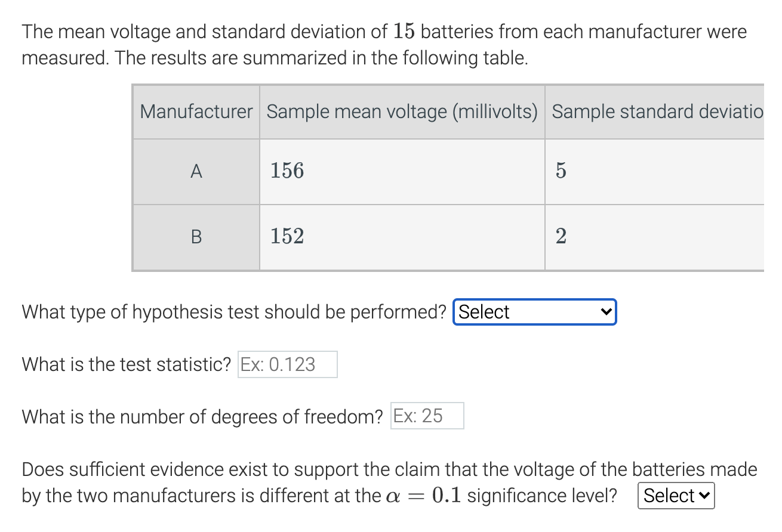Click the degrees of freedom input field
This screenshot has width=782, height=532.
tap(427, 416)
